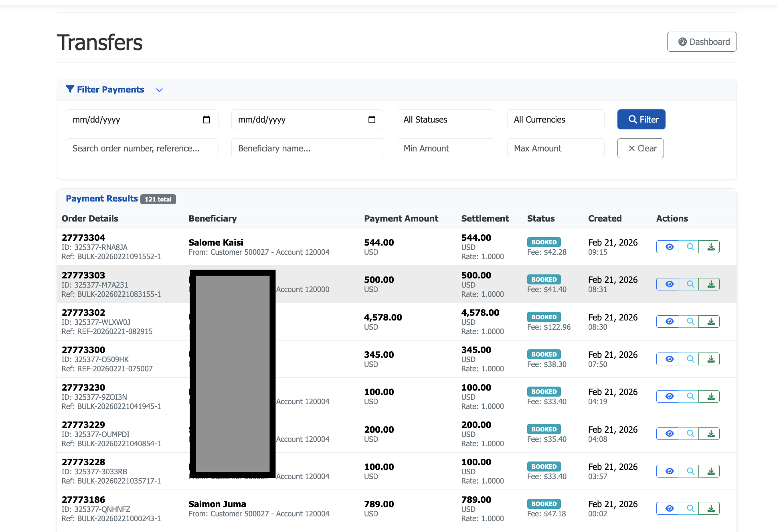Click the Beneficiary name input
The image size is (777, 532).
tap(308, 148)
